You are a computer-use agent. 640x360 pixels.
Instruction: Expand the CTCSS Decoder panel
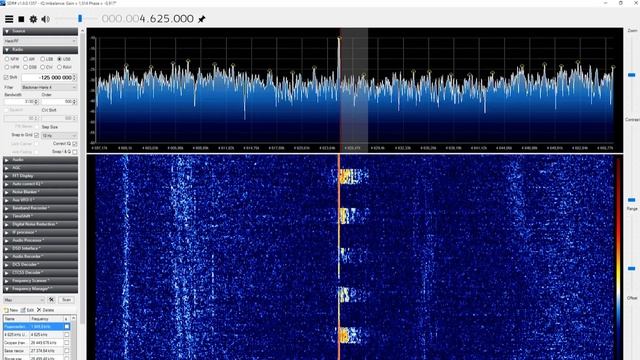(x=40, y=273)
